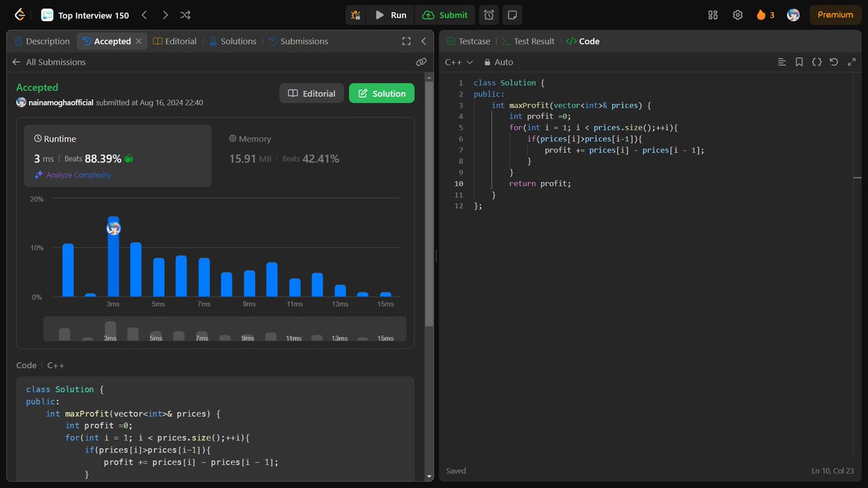This screenshot has width=868, height=488.
Task: Switch to the Editorial tab
Action: (175, 41)
